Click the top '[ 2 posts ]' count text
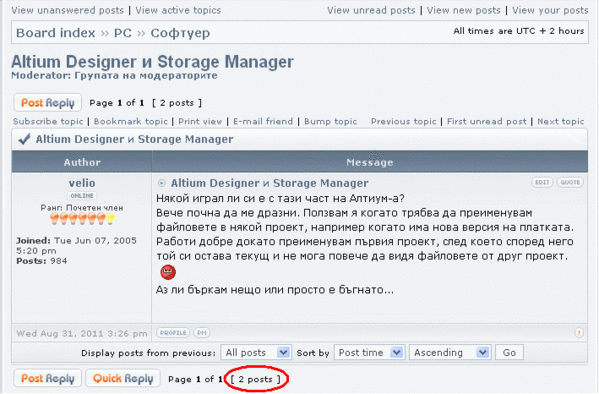This screenshot has width=599, height=394. pyautogui.click(x=177, y=103)
